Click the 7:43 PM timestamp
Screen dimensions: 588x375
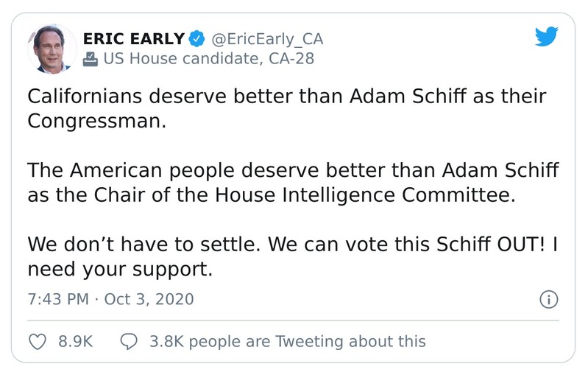(x=57, y=299)
